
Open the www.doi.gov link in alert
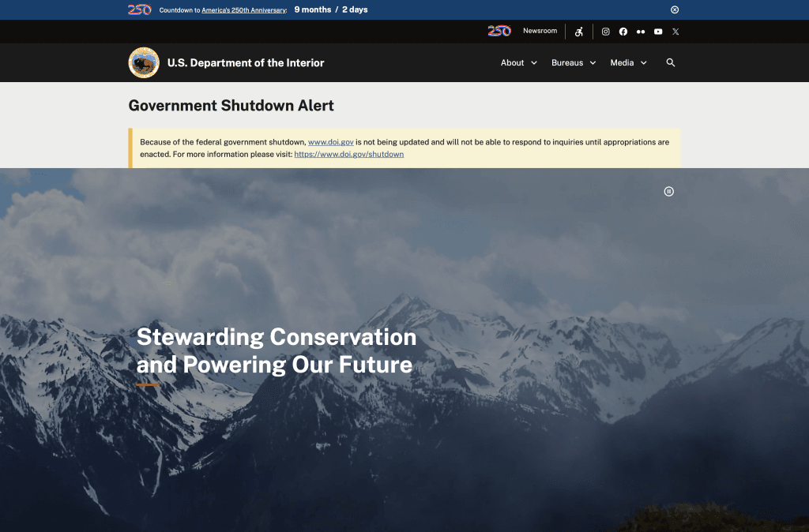[331, 142]
